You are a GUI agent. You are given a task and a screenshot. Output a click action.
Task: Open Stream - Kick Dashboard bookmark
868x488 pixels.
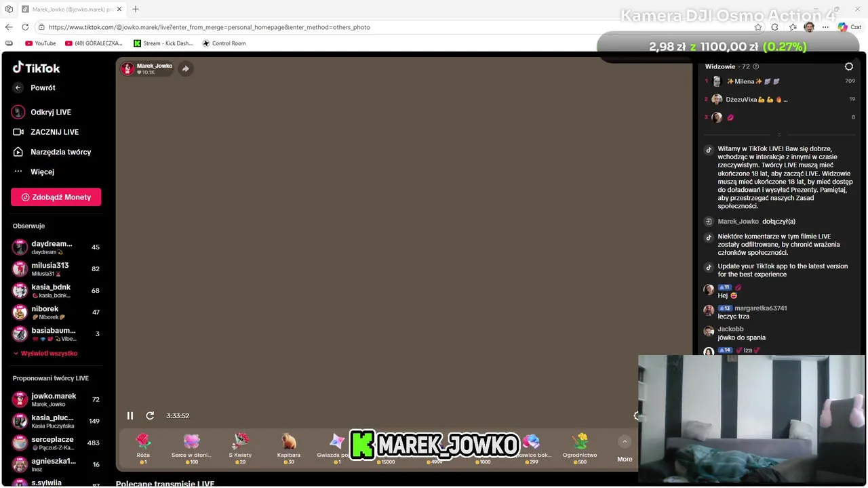(163, 43)
